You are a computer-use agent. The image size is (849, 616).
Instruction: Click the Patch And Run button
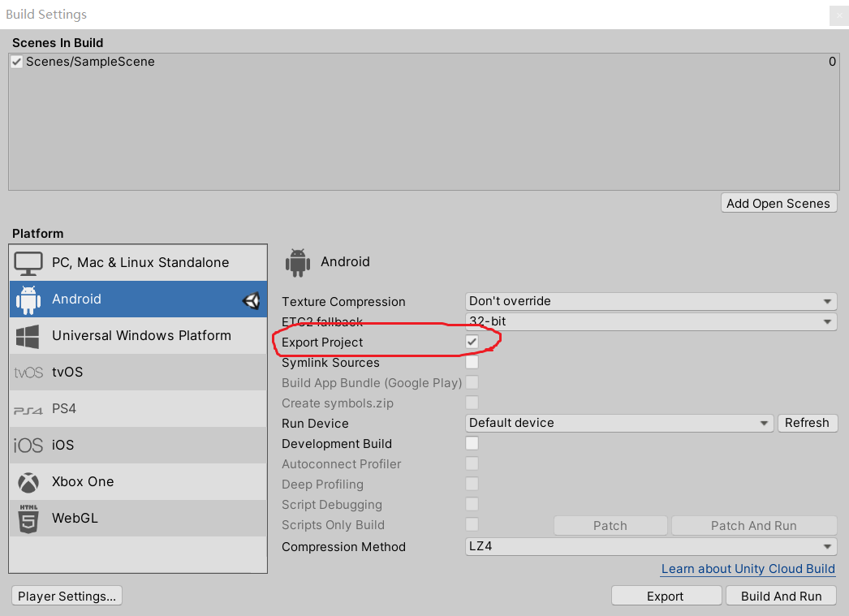[x=754, y=526]
